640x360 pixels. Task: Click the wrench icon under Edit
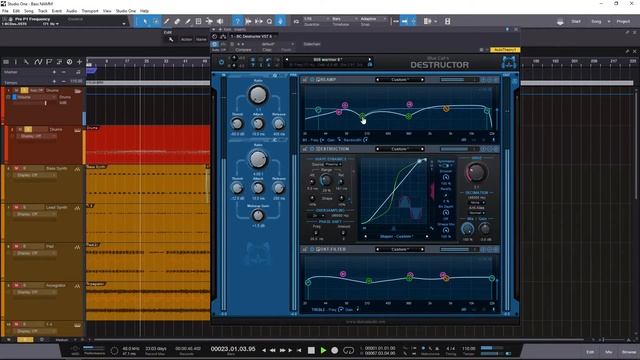pyautogui.click(x=171, y=39)
